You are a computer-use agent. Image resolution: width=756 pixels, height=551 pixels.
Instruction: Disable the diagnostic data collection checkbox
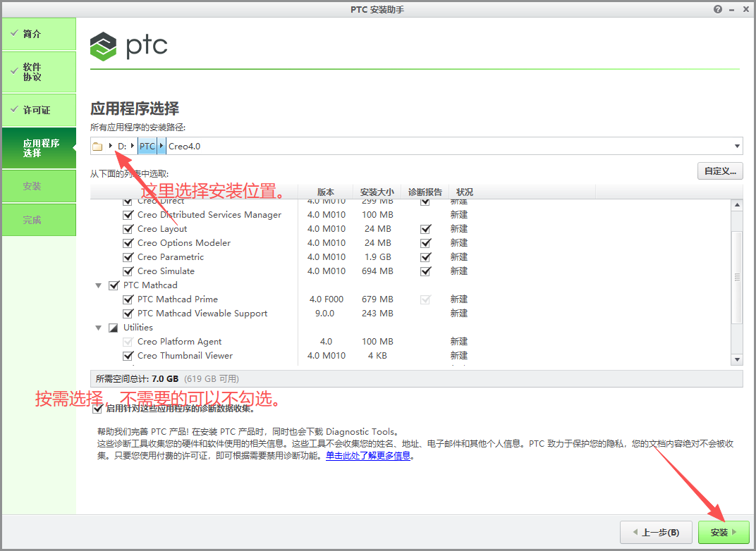(97, 408)
